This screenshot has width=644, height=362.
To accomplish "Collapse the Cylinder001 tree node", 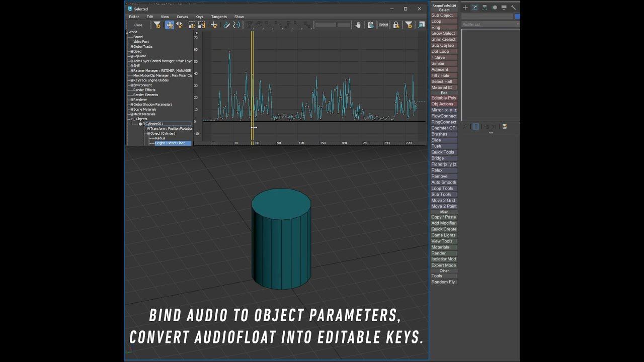I will [143, 124].
